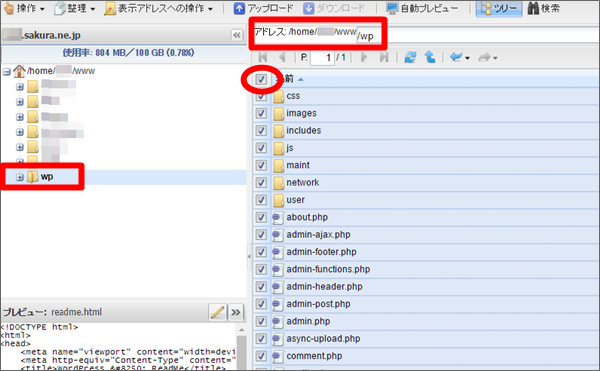Image resolution: width=600 pixels, height=371 pixels.
Task: Open the user folder by its name
Action: [295, 200]
